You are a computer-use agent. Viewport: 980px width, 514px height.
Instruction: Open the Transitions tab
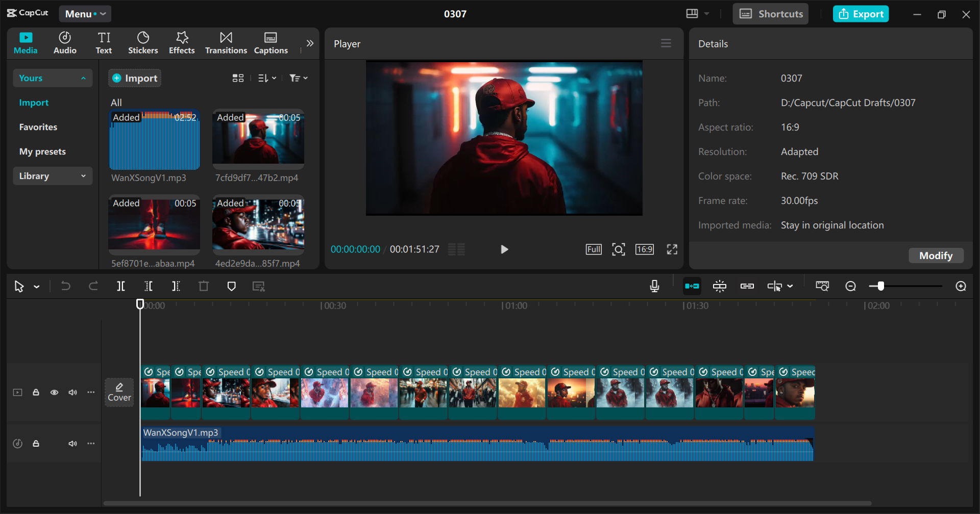click(226, 43)
